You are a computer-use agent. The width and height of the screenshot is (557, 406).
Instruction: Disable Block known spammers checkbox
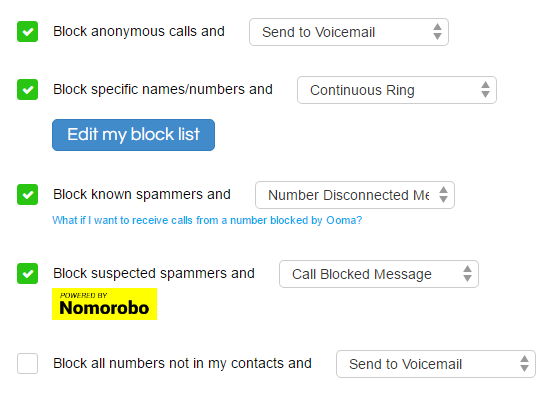coord(27,195)
